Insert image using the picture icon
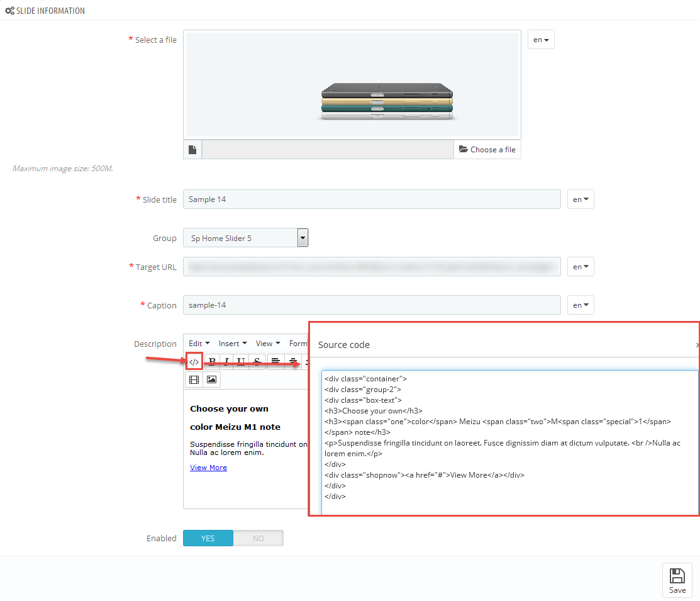 point(211,380)
